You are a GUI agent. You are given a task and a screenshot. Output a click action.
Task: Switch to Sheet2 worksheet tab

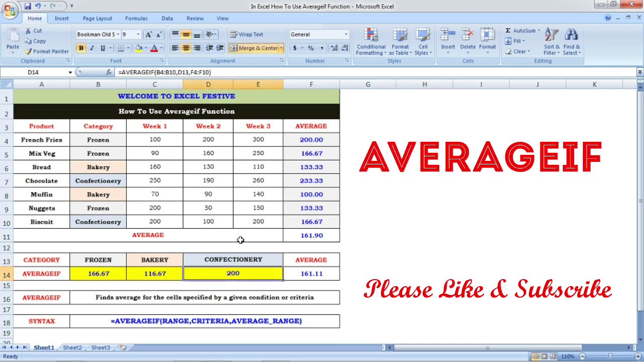(72, 347)
